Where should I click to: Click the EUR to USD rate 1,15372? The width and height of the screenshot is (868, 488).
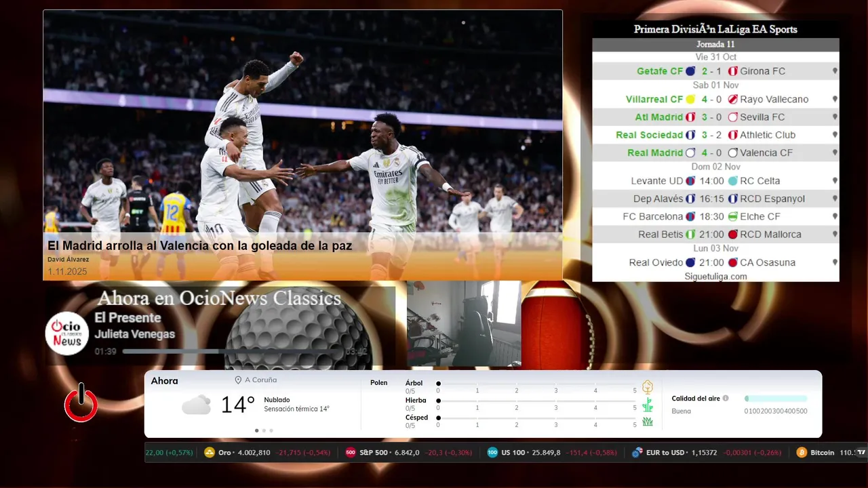click(704, 452)
